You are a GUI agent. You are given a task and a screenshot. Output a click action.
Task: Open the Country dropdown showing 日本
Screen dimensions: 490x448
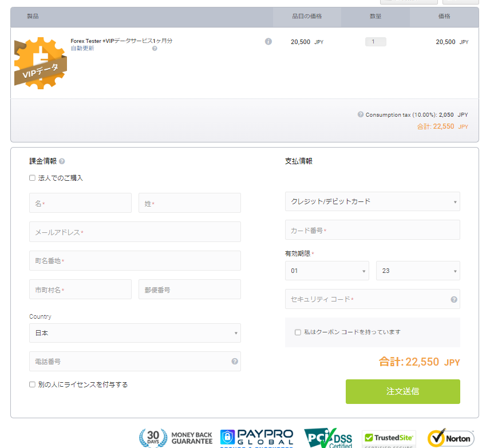point(135,333)
